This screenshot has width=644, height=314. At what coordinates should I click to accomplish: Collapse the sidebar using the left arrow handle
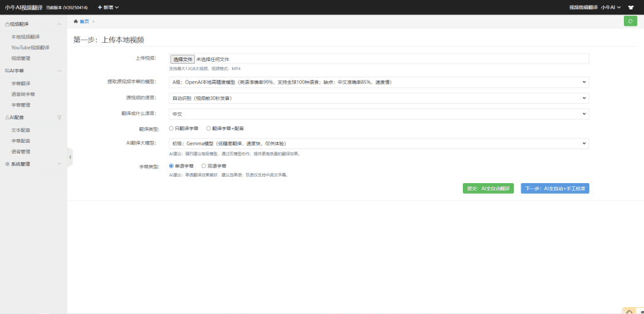69,157
